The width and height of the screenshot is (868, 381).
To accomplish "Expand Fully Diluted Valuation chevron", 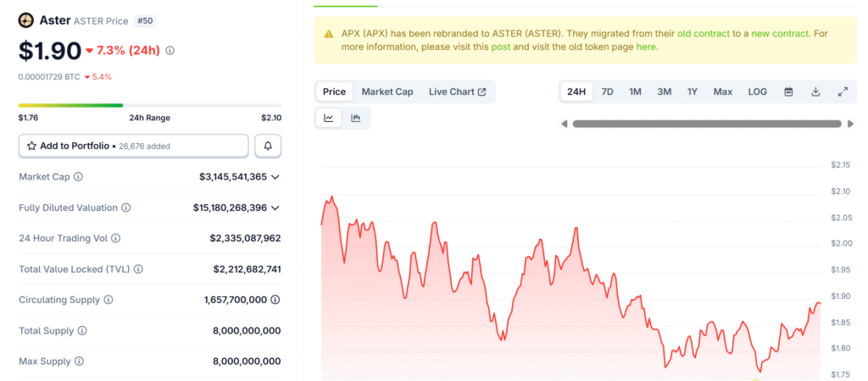I will (x=275, y=207).
